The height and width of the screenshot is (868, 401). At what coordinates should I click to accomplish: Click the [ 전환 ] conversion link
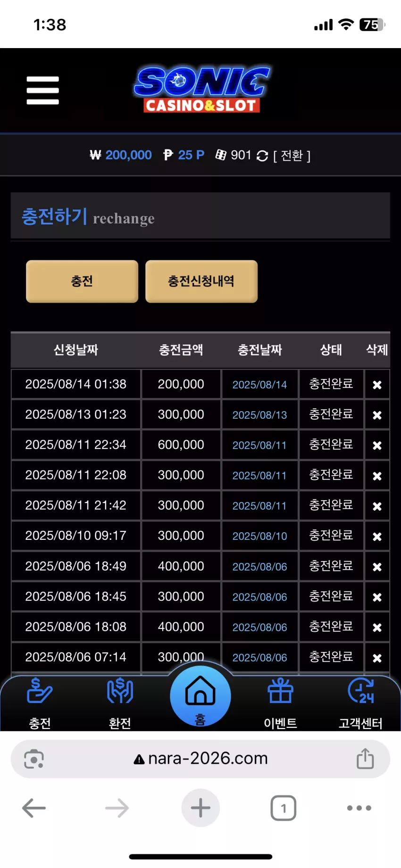point(292,156)
